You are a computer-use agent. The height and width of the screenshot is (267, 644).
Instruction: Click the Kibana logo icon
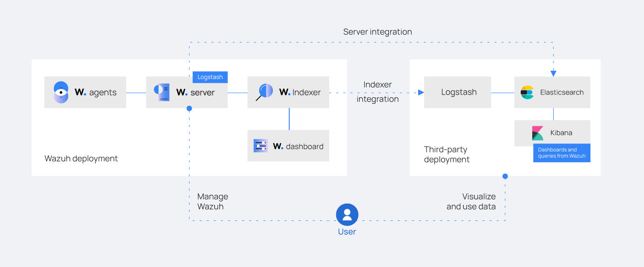click(x=538, y=133)
